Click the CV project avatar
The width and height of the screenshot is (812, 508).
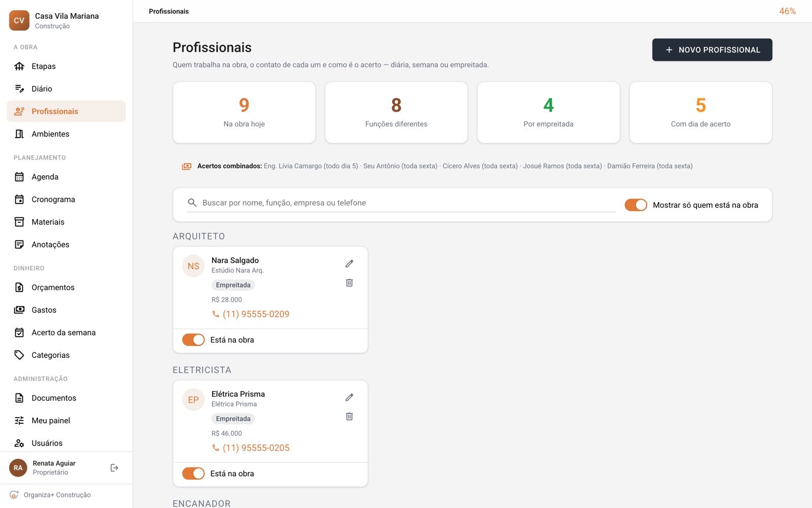tap(19, 20)
